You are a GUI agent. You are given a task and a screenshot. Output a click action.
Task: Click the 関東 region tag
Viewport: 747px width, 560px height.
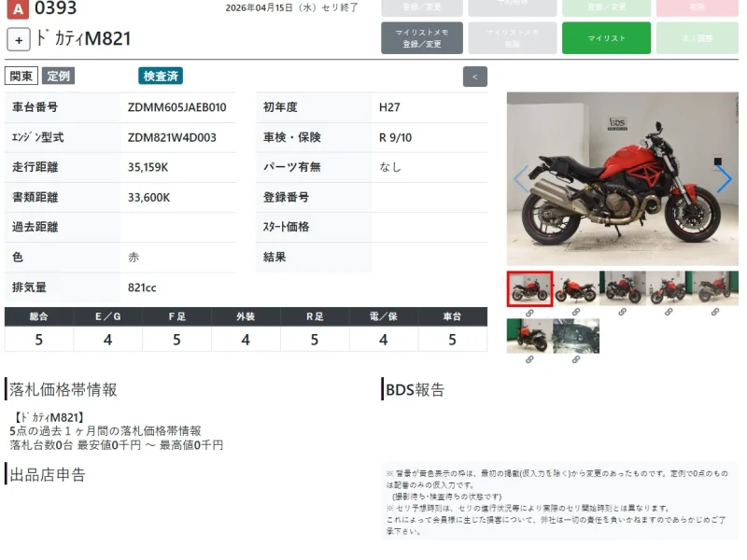pyautogui.click(x=21, y=77)
